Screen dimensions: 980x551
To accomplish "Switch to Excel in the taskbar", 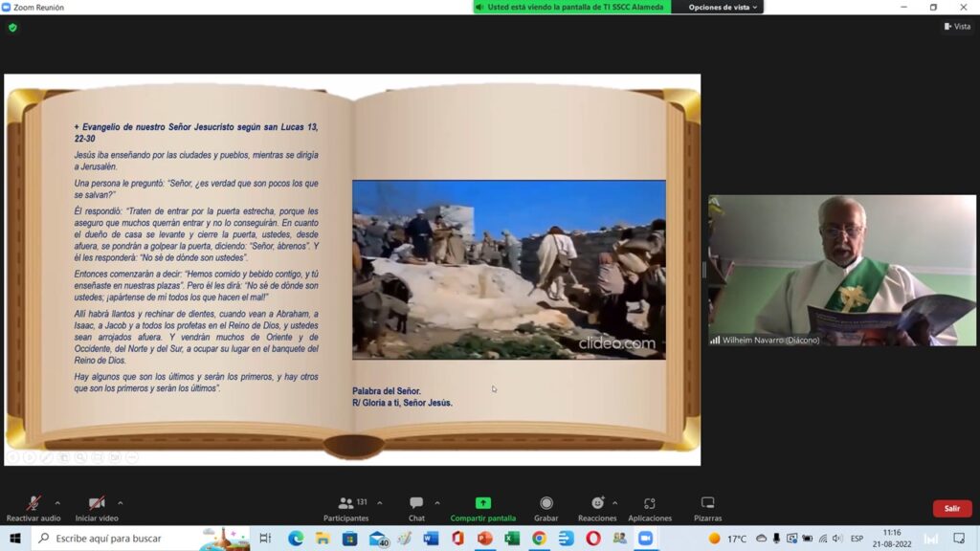I will point(512,538).
